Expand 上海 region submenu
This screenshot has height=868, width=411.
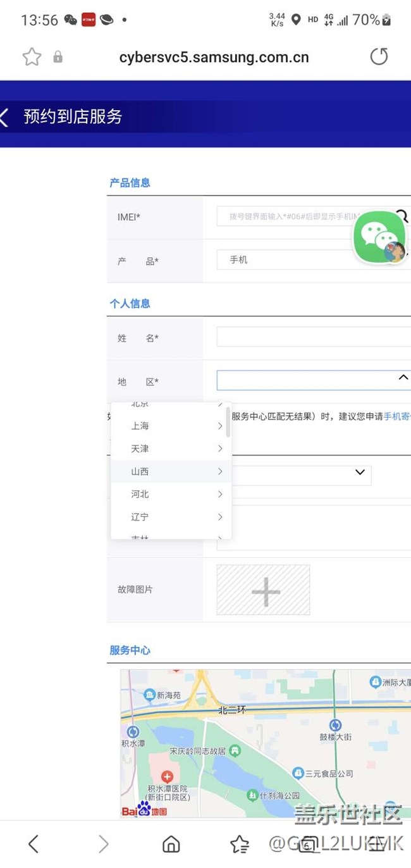click(x=219, y=426)
